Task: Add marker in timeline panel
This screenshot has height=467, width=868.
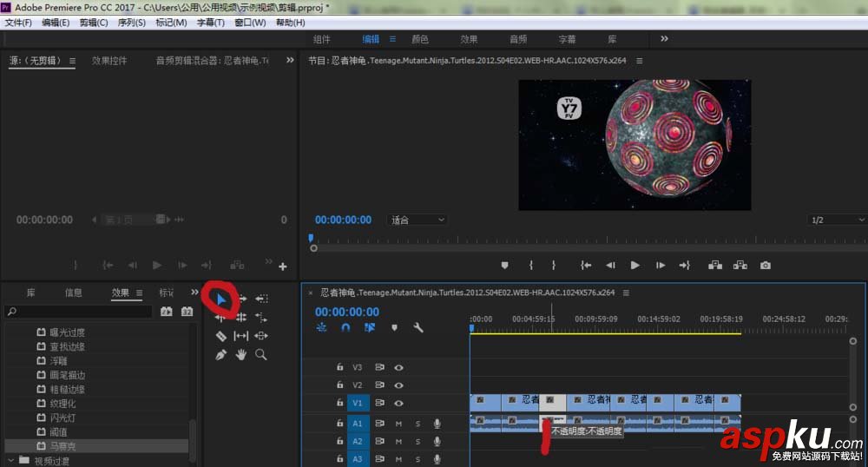Action: (x=394, y=327)
